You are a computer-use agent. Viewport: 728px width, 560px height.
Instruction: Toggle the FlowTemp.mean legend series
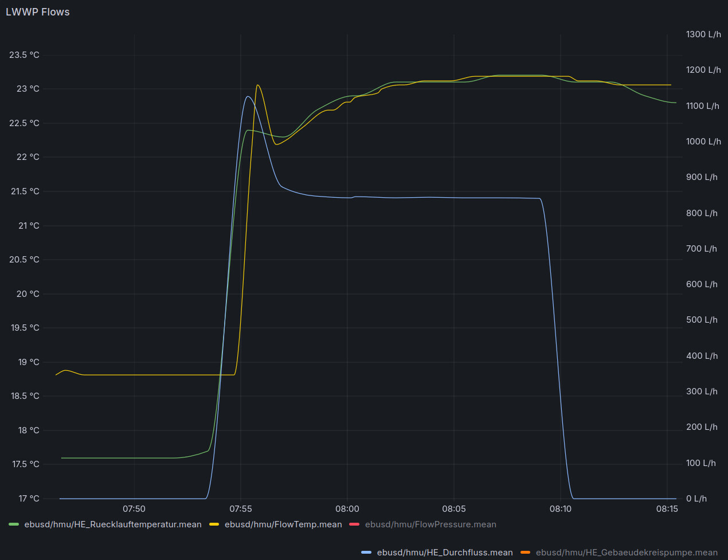tap(283, 524)
